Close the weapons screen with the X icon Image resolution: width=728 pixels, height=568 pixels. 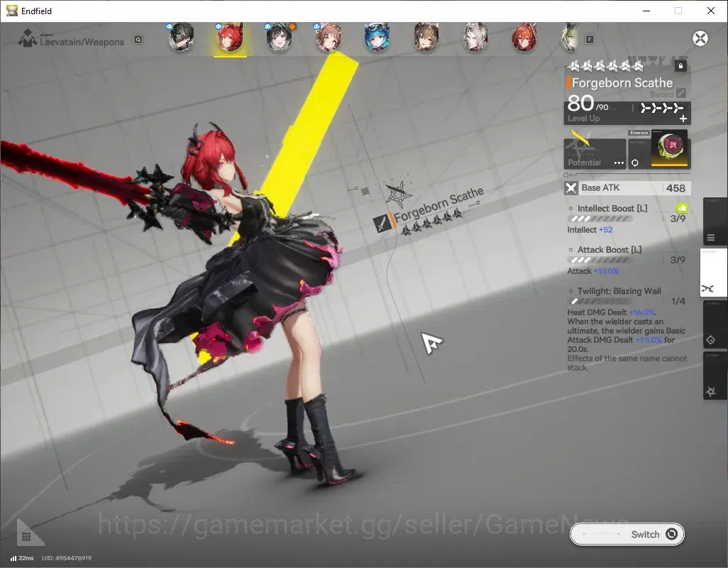click(x=700, y=38)
